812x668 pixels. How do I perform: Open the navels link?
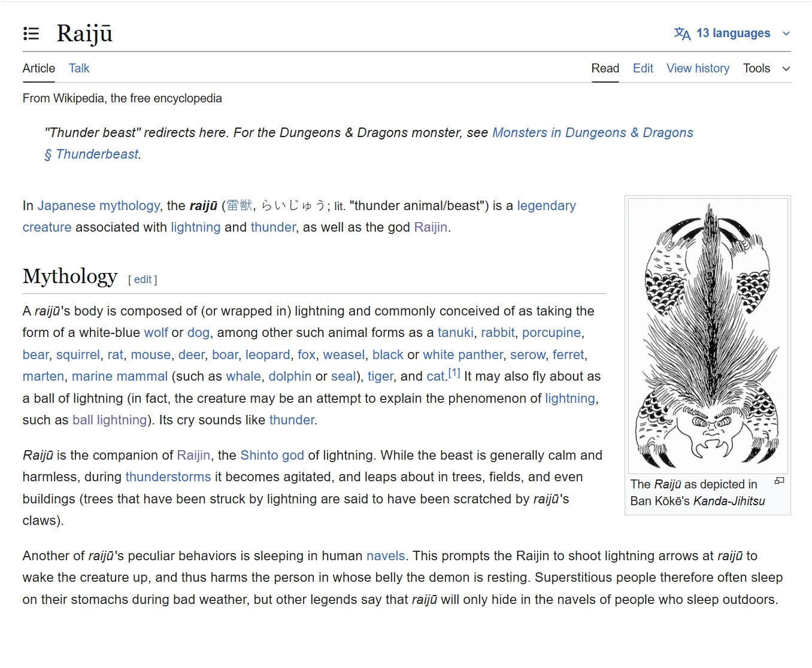coord(386,556)
